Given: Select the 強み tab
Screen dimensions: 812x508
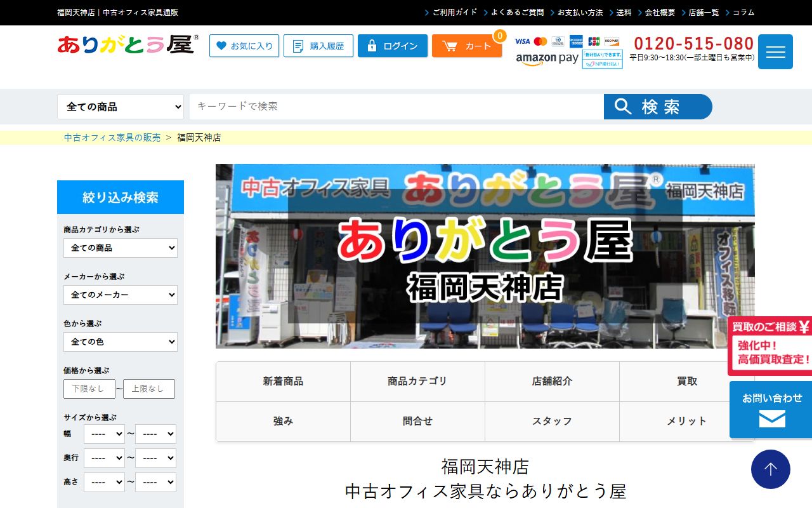Looking at the screenshot, I should coord(283,422).
